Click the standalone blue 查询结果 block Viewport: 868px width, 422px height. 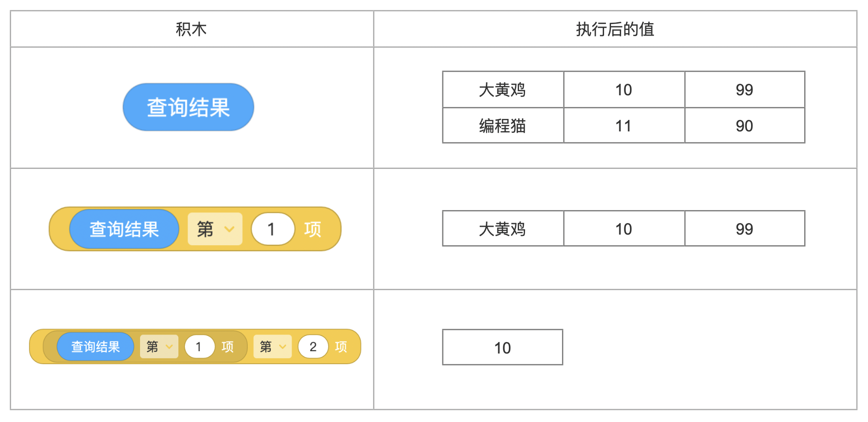pyautogui.click(x=188, y=107)
